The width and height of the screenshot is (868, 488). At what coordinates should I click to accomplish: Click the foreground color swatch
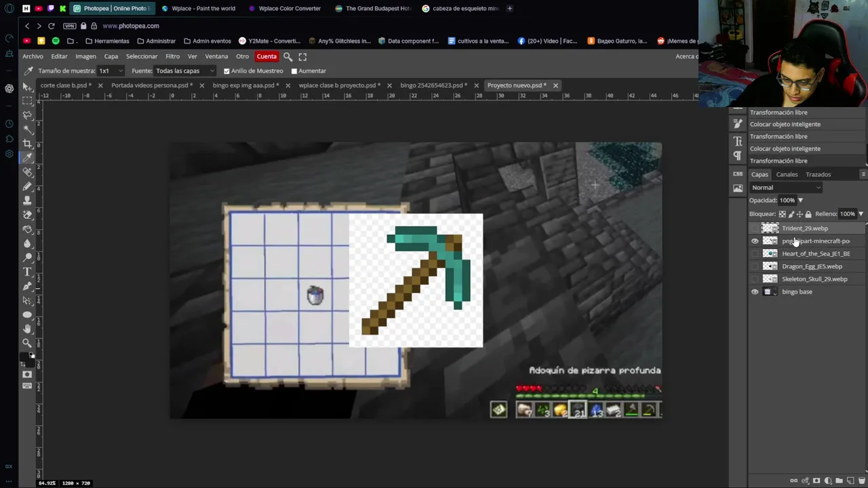(x=25, y=355)
